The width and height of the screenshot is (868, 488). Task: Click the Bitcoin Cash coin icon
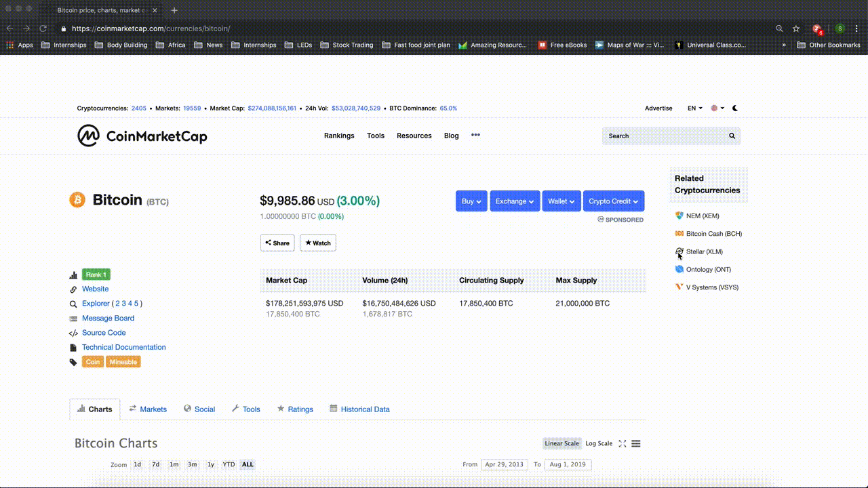pyautogui.click(x=679, y=234)
